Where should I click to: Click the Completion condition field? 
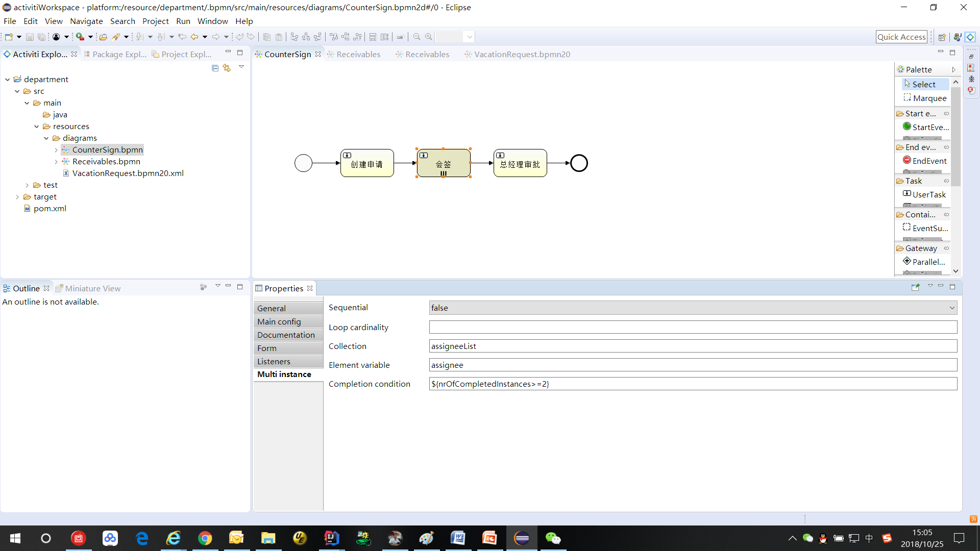click(693, 384)
